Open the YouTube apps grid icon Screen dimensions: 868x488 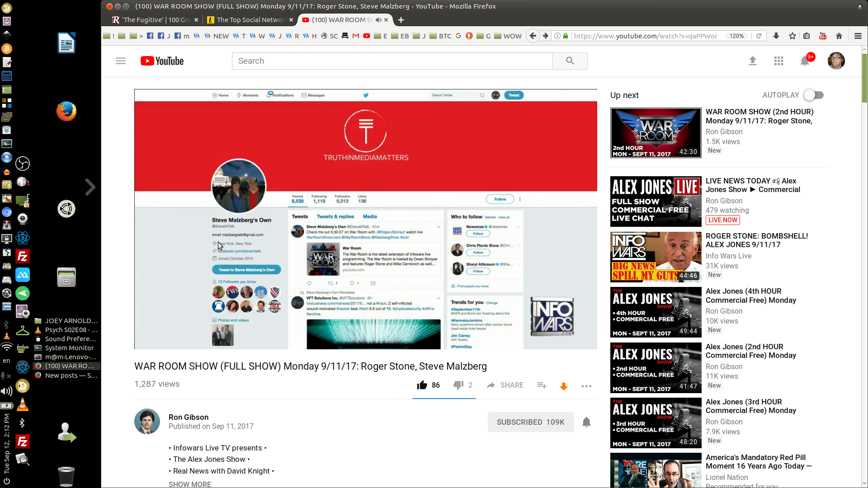pos(778,61)
